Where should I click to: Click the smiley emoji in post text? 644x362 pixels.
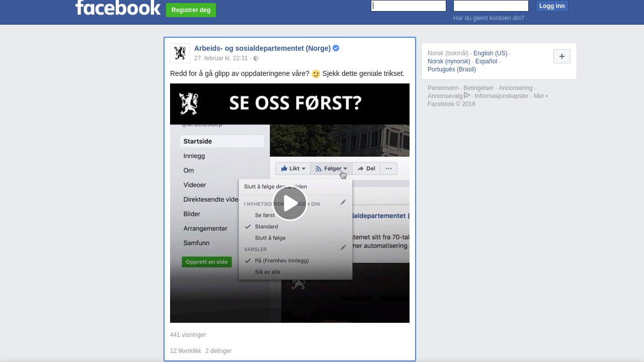click(316, 74)
